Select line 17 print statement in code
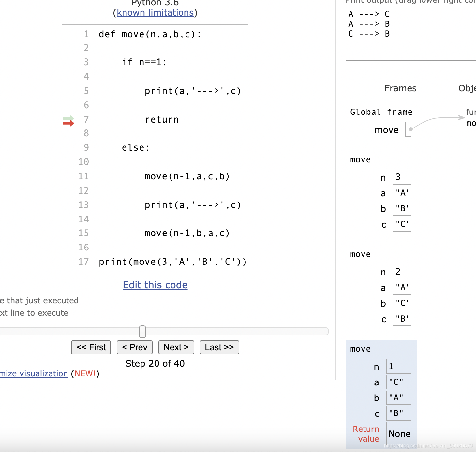Viewport: 476px width, 452px height. [173, 261]
